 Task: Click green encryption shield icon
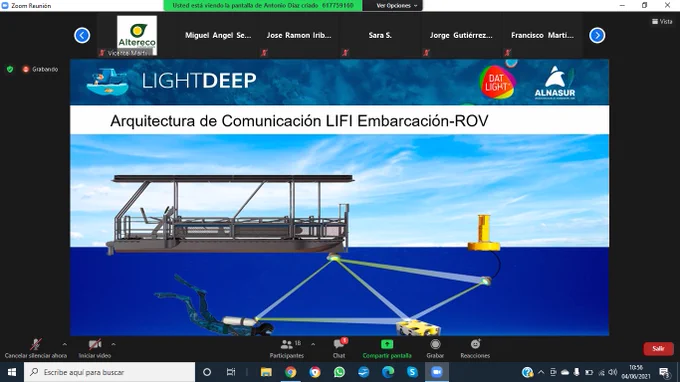10,69
